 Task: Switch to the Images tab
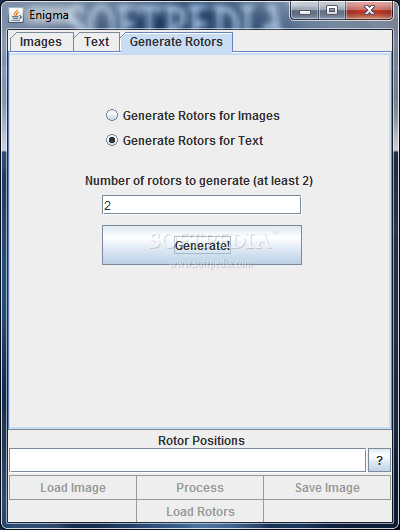[41, 42]
